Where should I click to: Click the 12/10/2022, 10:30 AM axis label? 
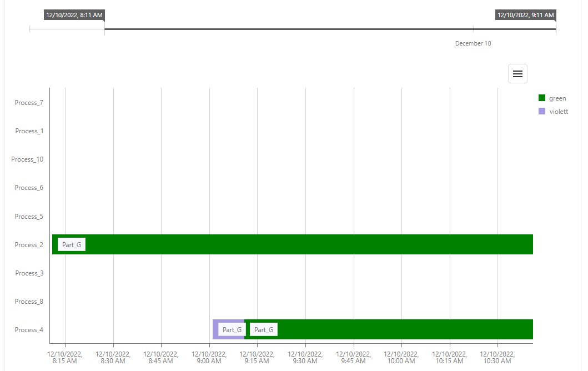(497, 357)
